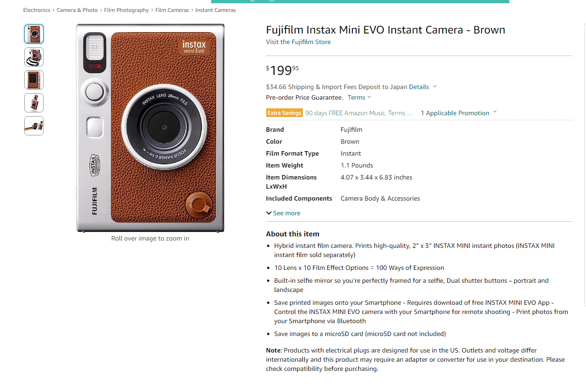Go to the Electronics breadcrumb

(37, 10)
